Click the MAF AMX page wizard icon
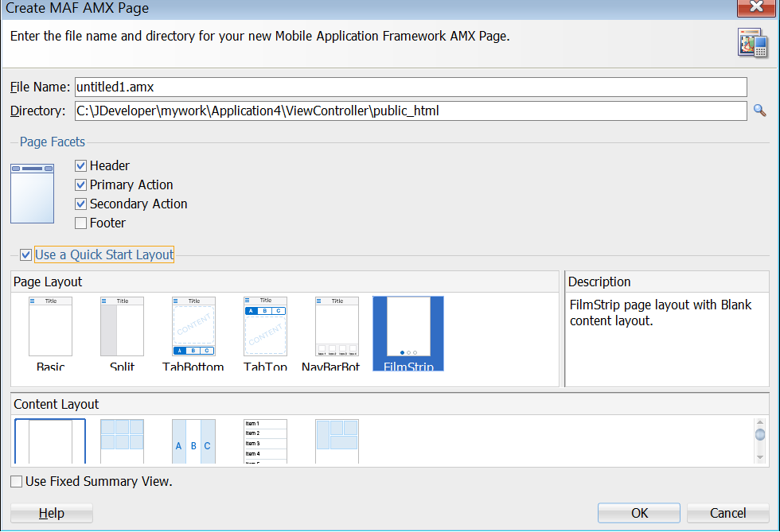 (753, 43)
